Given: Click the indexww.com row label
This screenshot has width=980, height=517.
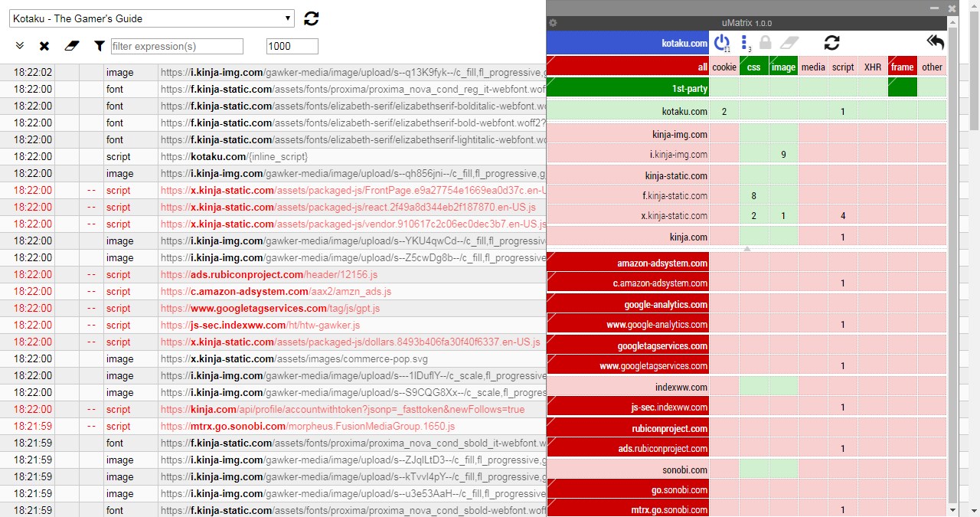Looking at the screenshot, I should click(x=628, y=387).
